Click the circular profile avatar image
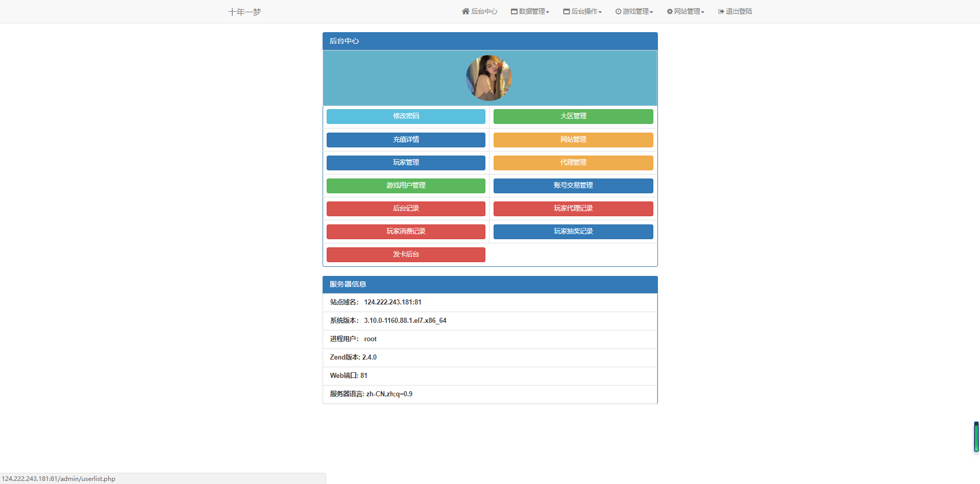Viewport: 980px width, 484px height. (489, 78)
